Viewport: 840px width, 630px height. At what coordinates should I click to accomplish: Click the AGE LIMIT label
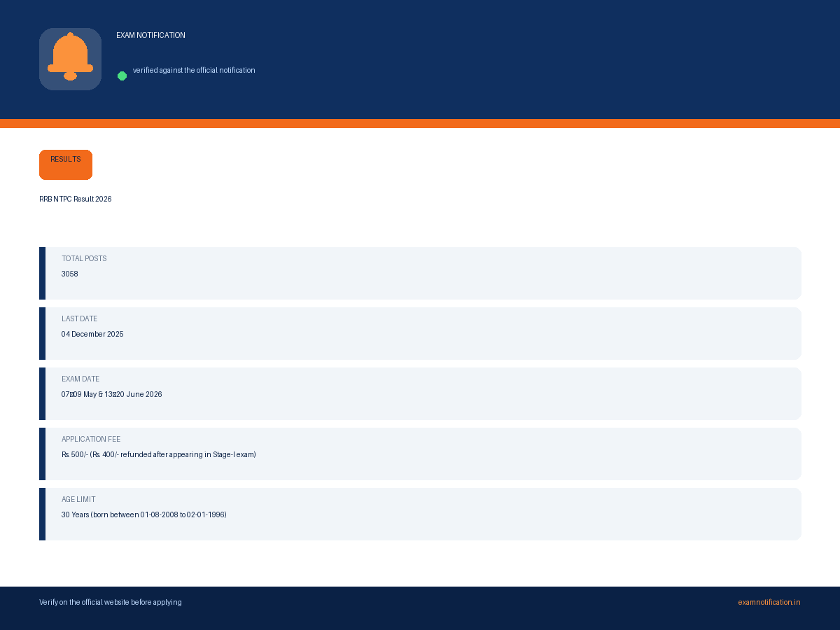click(78, 499)
